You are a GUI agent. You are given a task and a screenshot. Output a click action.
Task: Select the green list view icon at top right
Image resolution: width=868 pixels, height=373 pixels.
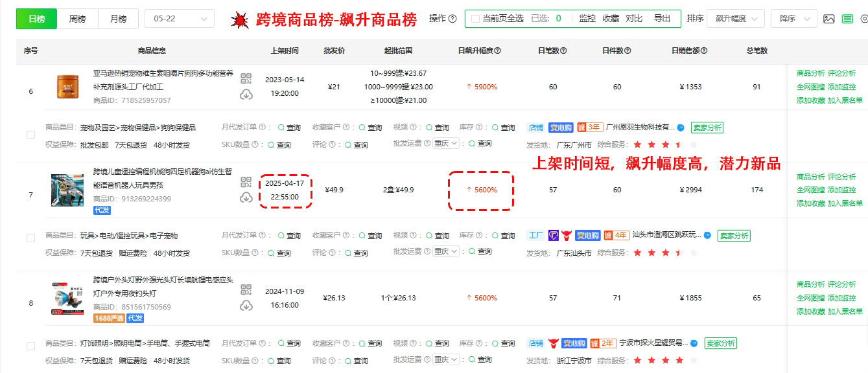pyautogui.click(x=847, y=19)
